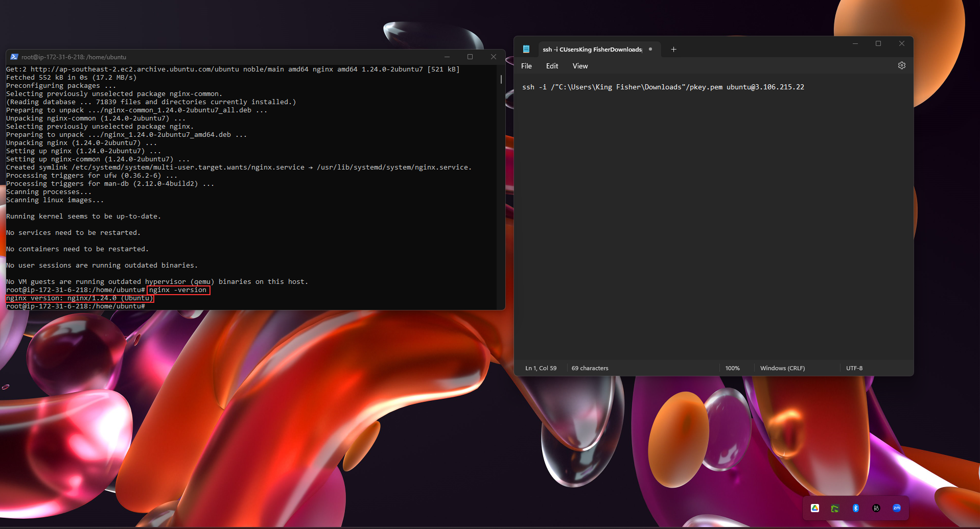The image size is (980, 529).
Task: Open Notepad settings with the gear icon
Action: pyautogui.click(x=901, y=65)
